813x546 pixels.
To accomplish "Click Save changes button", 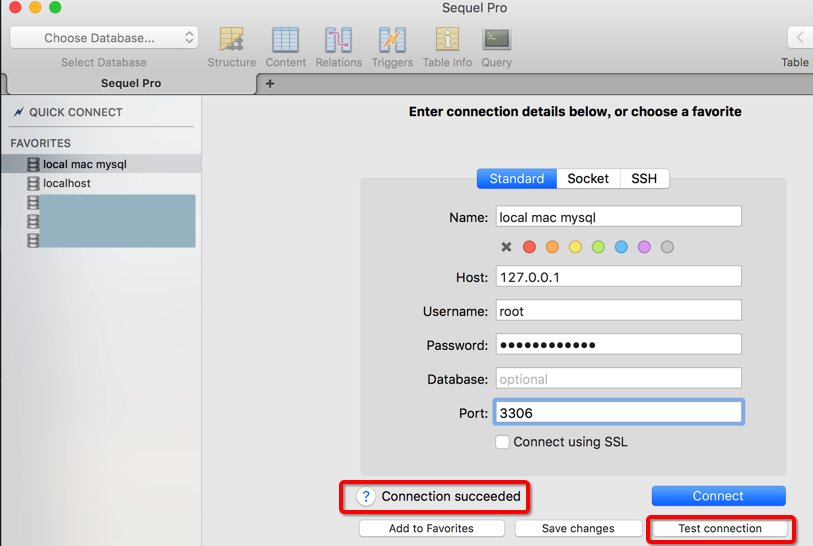I will 578,528.
